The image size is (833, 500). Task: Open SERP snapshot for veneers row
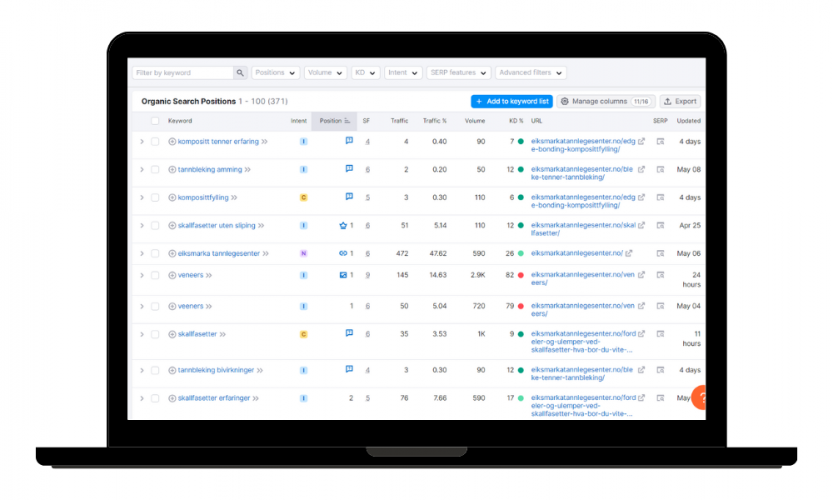coord(660,275)
